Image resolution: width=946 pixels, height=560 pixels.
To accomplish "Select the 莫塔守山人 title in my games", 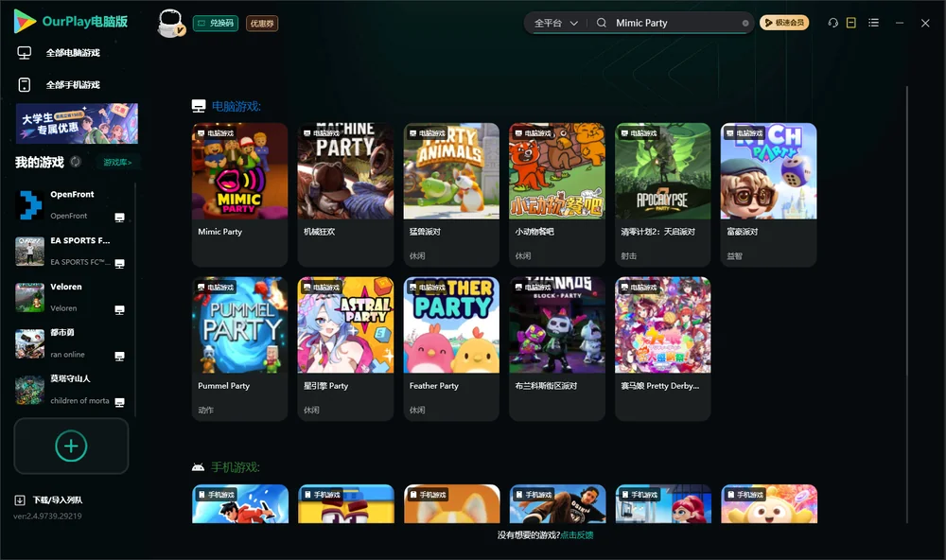I will [x=70, y=379].
